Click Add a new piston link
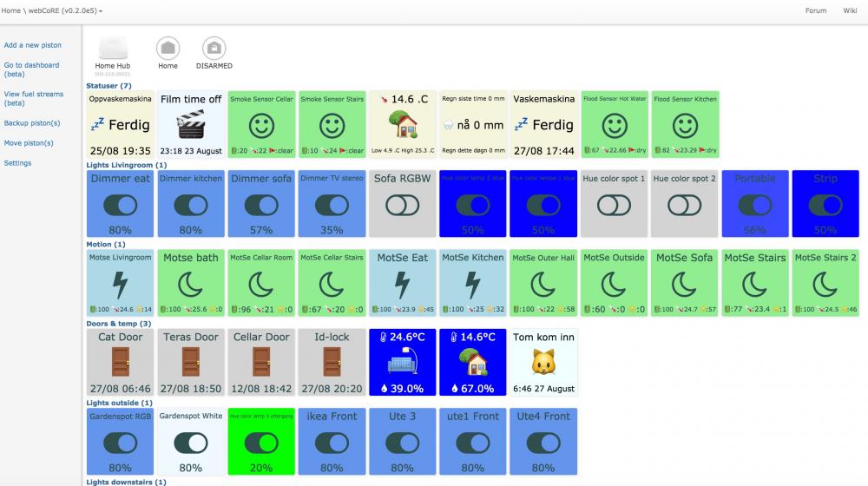 point(33,45)
